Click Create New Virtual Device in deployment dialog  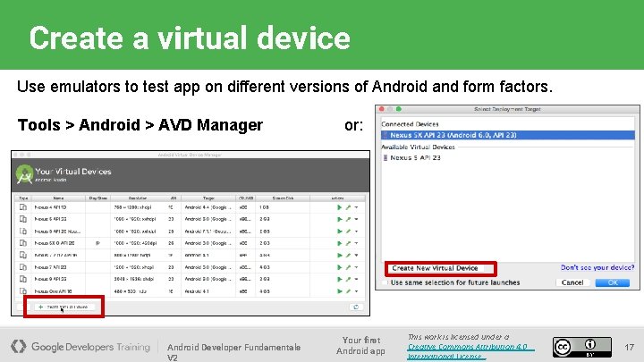tap(435, 268)
